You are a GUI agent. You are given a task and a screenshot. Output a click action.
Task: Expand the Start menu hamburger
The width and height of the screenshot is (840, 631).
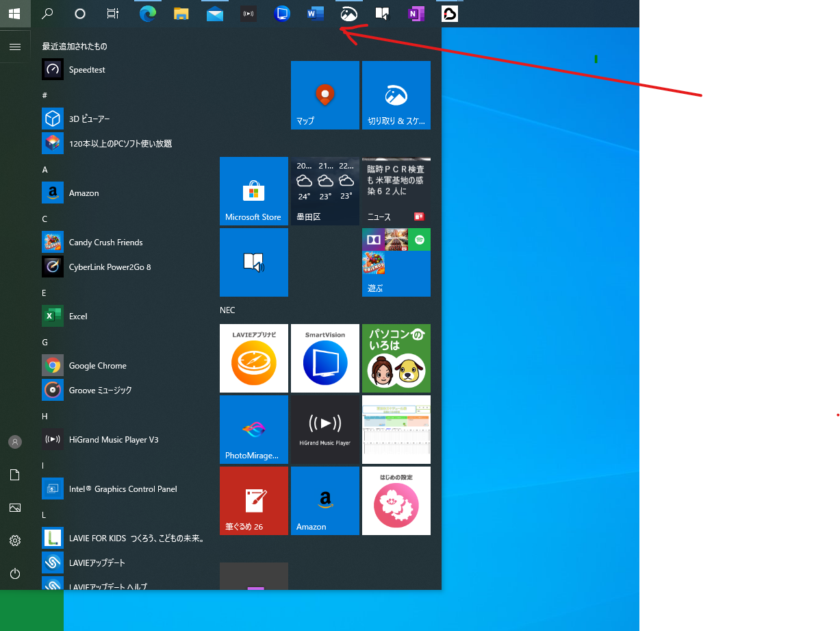click(x=15, y=47)
